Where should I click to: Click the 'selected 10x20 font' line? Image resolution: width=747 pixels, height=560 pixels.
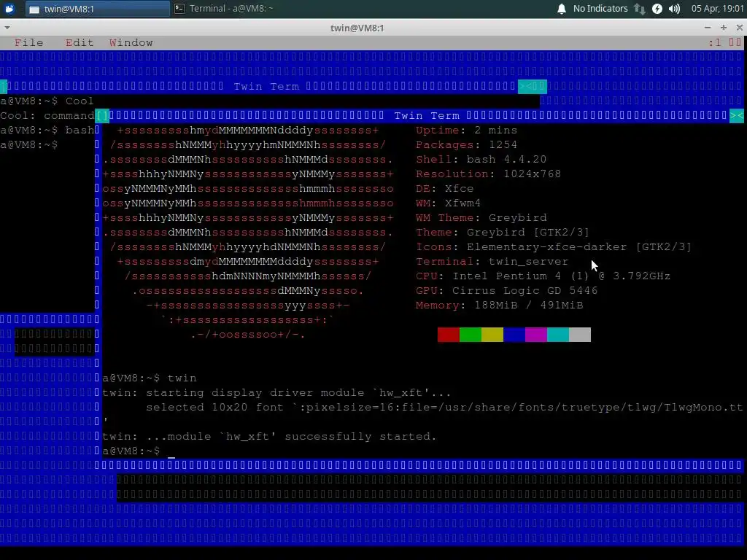[444, 408]
